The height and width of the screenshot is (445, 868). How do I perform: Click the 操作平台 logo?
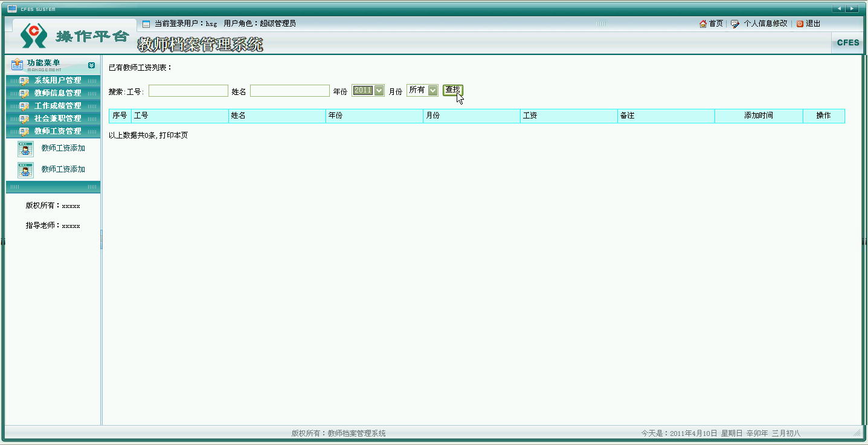point(74,36)
